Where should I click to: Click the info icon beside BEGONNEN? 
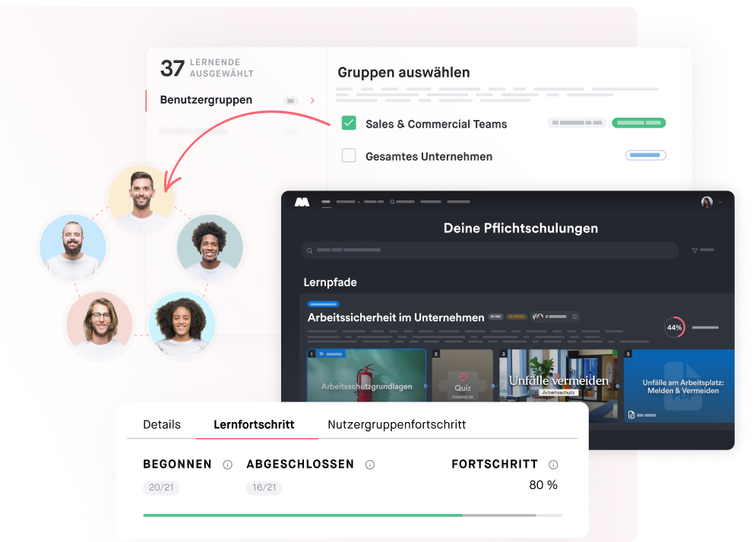click(227, 464)
